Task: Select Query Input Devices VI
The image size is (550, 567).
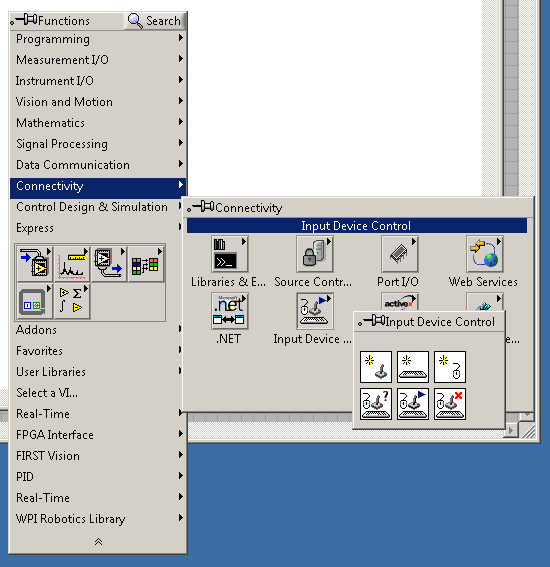Action: click(376, 404)
